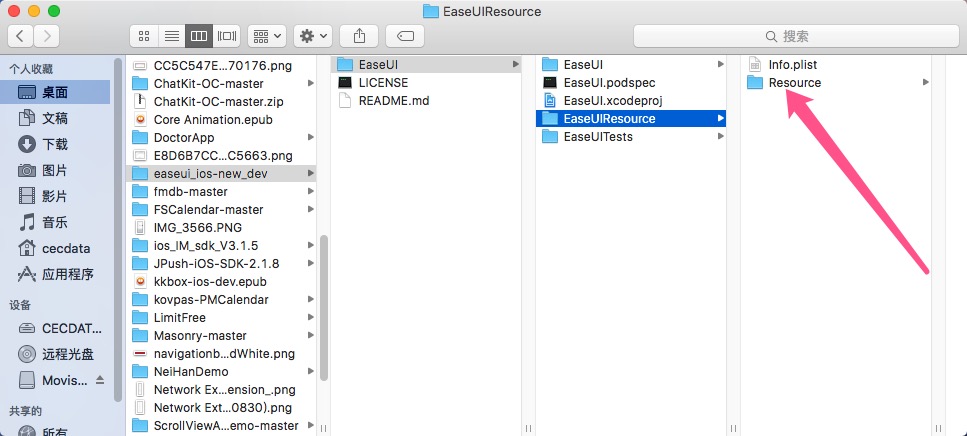This screenshot has height=436, width=967.
Task: Open the item arrangement dropdown
Action: (267, 36)
